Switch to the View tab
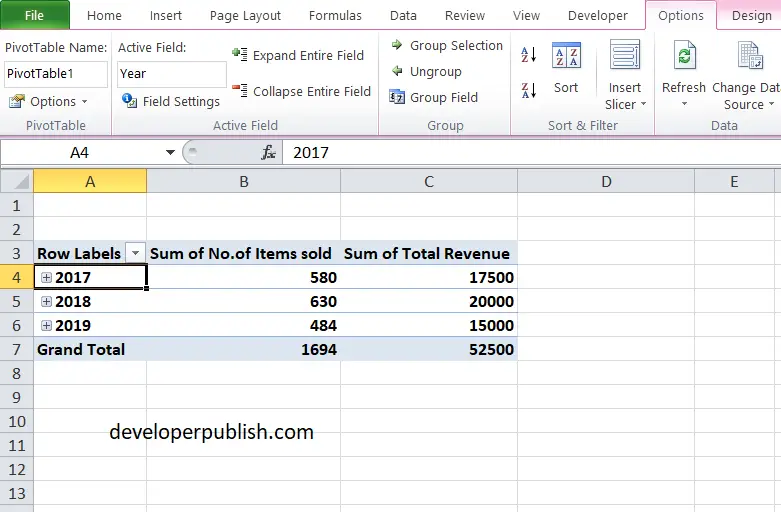The width and height of the screenshot is (781, 512). coord(526,15)
